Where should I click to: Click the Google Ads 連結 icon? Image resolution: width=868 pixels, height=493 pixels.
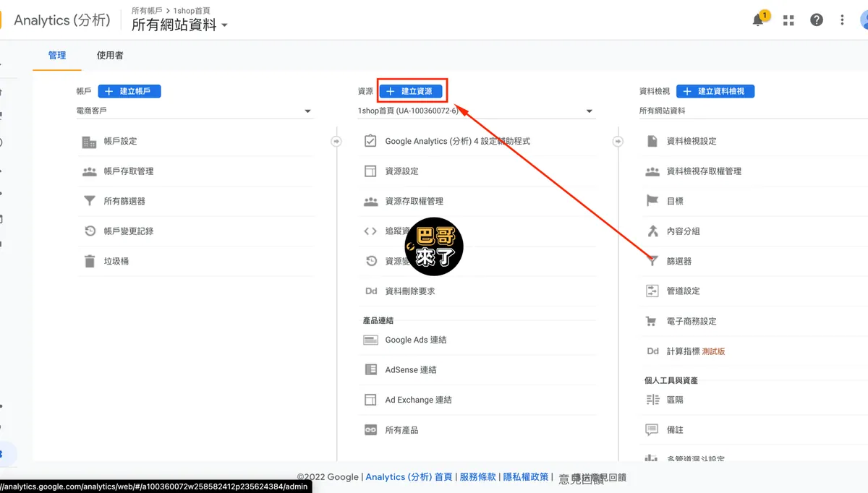click(370, 340)
